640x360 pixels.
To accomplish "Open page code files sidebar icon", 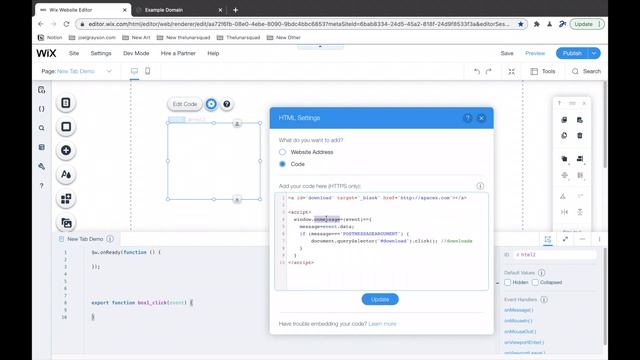I will [x=41, y=90].
